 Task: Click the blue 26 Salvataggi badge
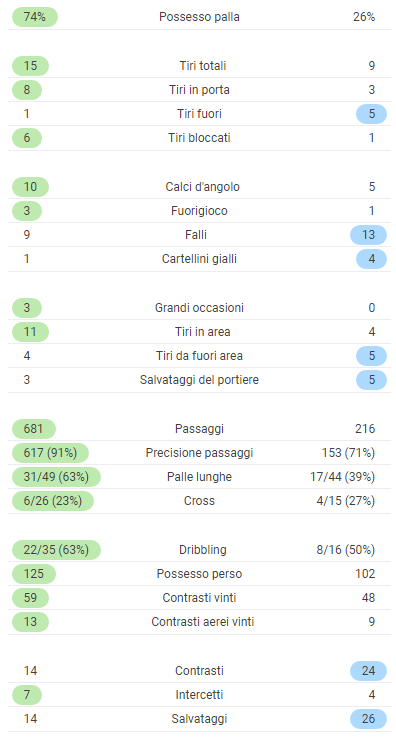[x=368, y=719]
